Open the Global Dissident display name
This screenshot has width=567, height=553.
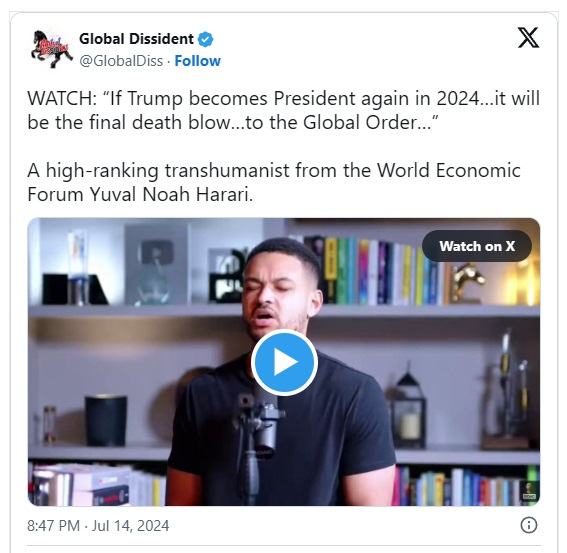coord(136,39)
